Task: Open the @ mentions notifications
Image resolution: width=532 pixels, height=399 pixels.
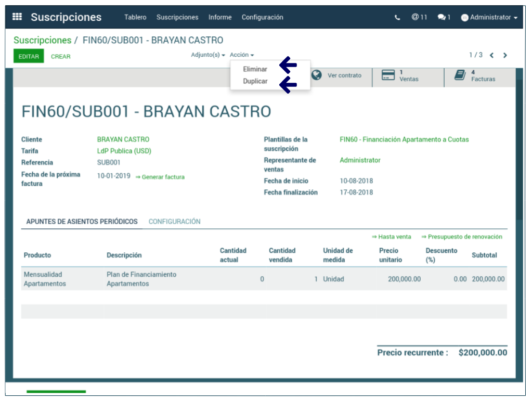Action: coord(419,17)
